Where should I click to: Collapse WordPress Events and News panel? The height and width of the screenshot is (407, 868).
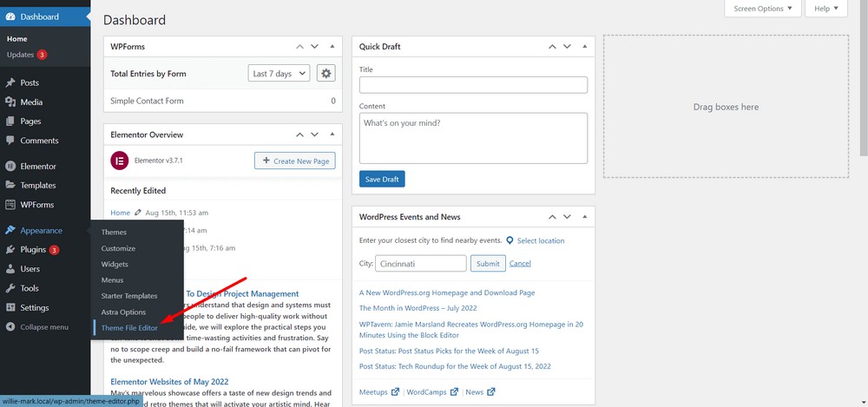click(584, 217)
